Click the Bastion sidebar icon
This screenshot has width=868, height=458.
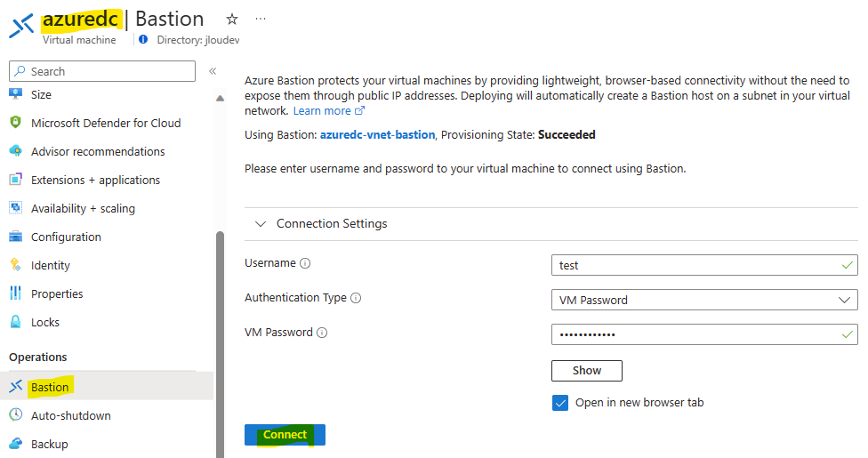tap(15, 387)
